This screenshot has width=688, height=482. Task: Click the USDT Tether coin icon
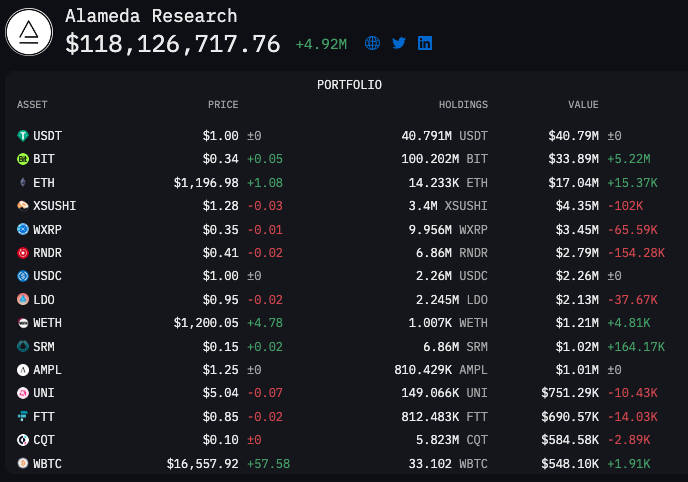23,136
